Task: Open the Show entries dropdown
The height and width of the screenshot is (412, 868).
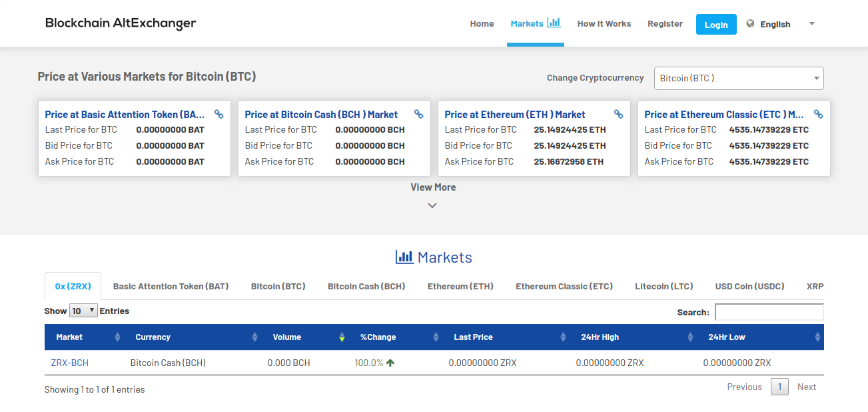Action: pyautogui.click(x=83, y=310)
